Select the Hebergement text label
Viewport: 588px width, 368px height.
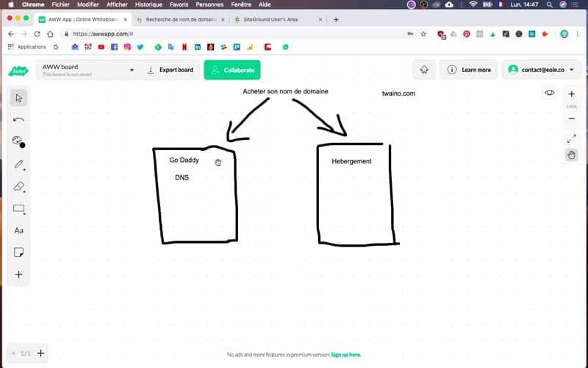352,161
